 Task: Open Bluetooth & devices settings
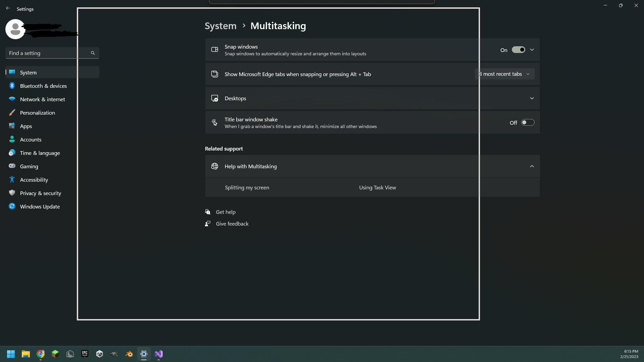[52, 86]
